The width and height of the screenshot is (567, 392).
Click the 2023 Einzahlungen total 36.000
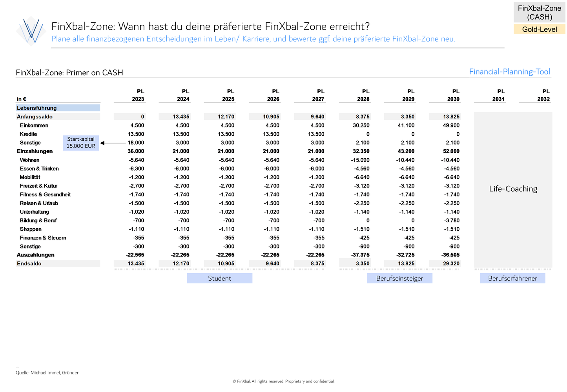coord(136,151)
